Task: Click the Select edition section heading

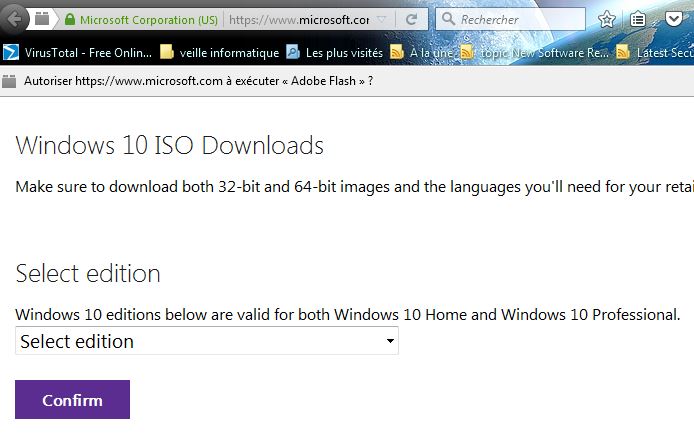Action: (x=88, y=273)
